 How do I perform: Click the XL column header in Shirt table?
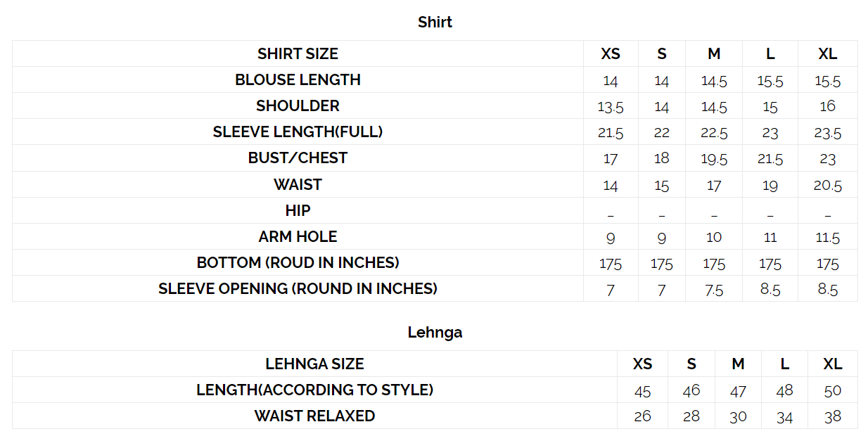pyautogui.click(x=827, y=53)
